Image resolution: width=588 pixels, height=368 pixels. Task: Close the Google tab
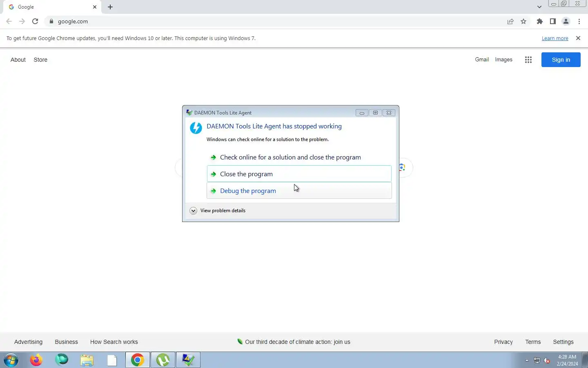(95, 7)
